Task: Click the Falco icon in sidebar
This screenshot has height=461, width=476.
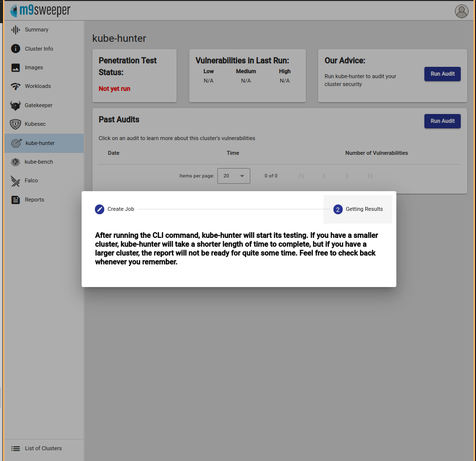Action: (x=16, y=181)
